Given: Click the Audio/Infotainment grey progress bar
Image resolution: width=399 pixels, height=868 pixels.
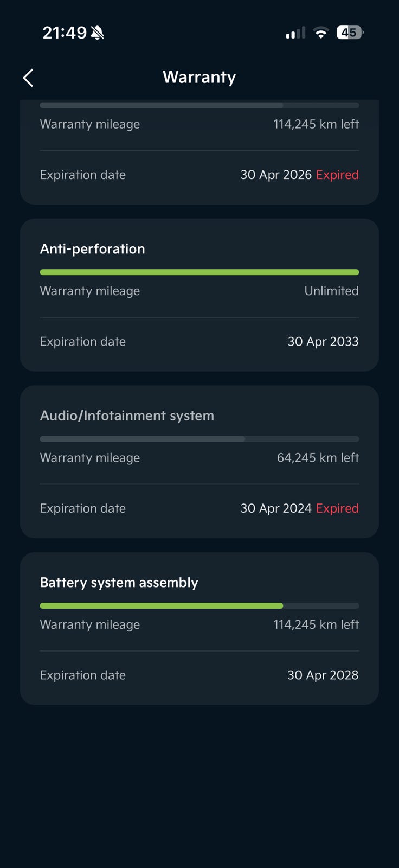Looking at the screenshot, I should (x=200, y=439).
